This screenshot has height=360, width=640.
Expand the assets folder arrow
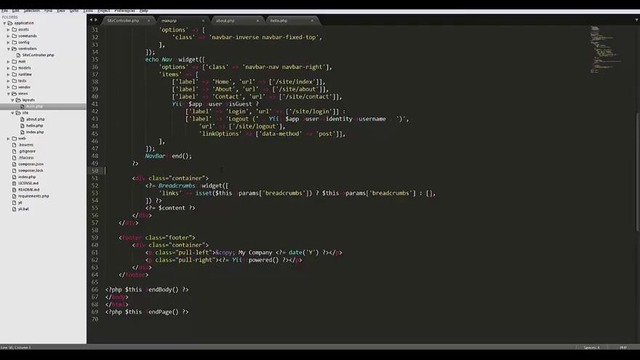(8, 29)
